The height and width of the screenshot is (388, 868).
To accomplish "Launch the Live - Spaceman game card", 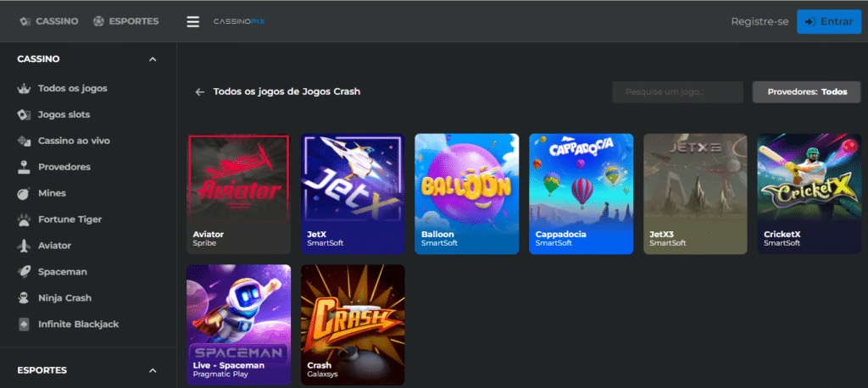I will pos(238,325).
